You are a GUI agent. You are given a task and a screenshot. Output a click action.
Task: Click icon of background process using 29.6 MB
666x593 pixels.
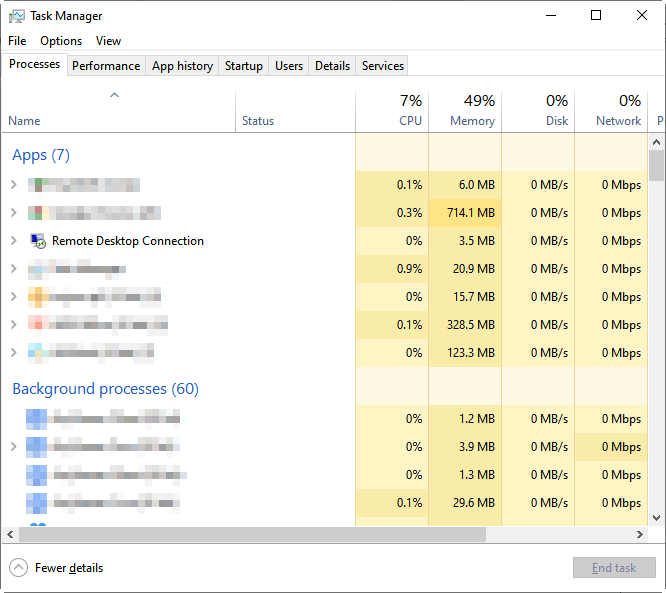[37, 503]
